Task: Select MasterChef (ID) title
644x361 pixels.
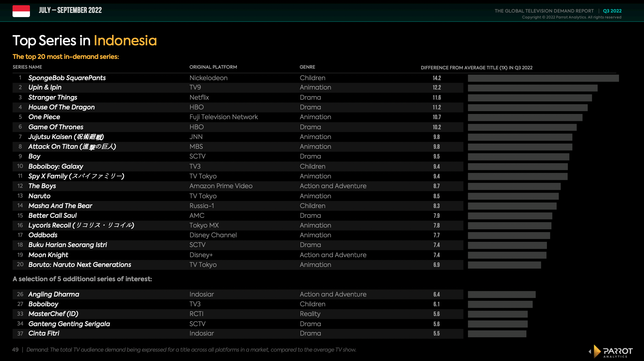Action: (x=53, y=314)
